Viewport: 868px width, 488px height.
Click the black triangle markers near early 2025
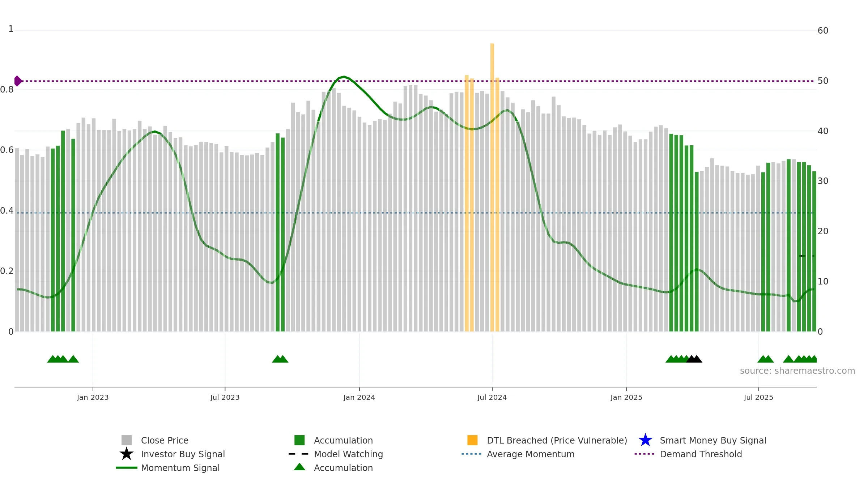click(694, 359)
